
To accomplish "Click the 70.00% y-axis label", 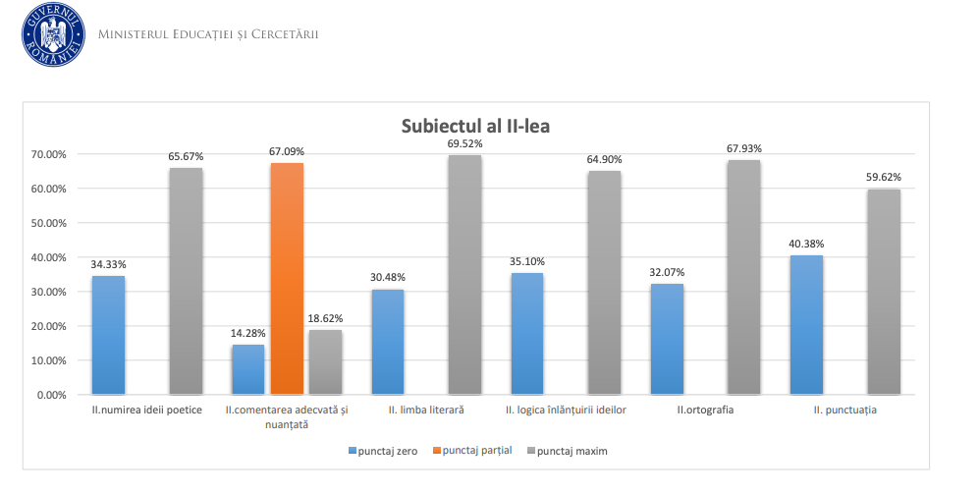I will (47, 154).
